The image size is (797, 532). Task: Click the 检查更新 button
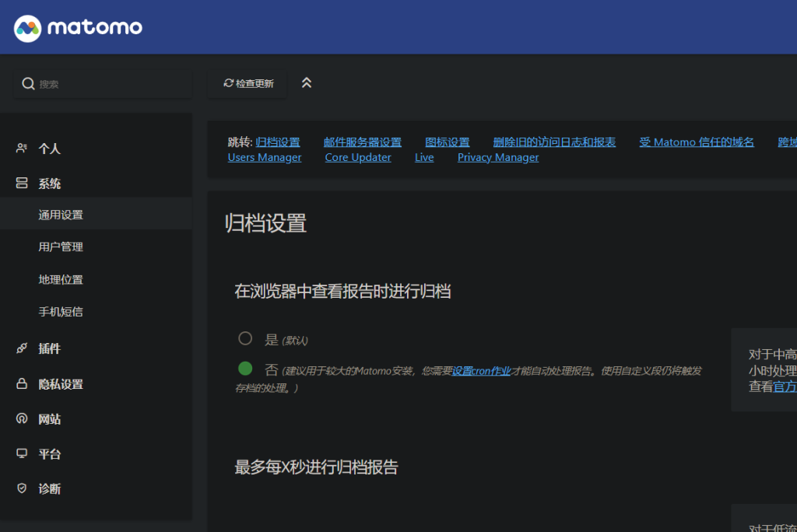coord(247,82)
